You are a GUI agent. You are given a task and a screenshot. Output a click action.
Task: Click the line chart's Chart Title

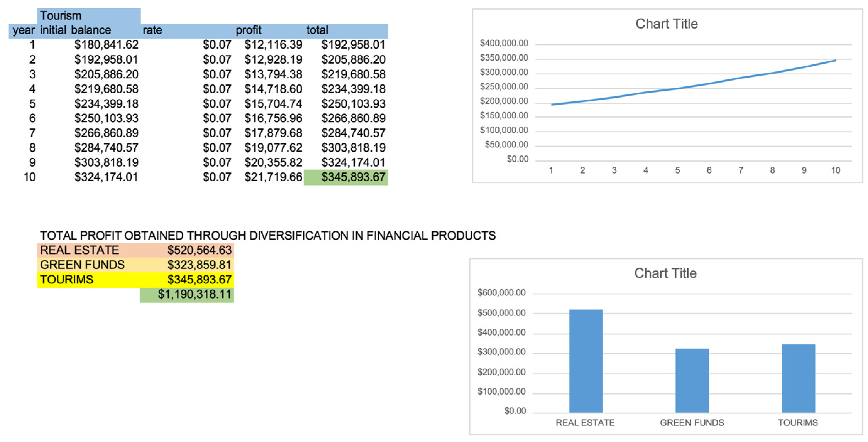click(x=667, y=24)
